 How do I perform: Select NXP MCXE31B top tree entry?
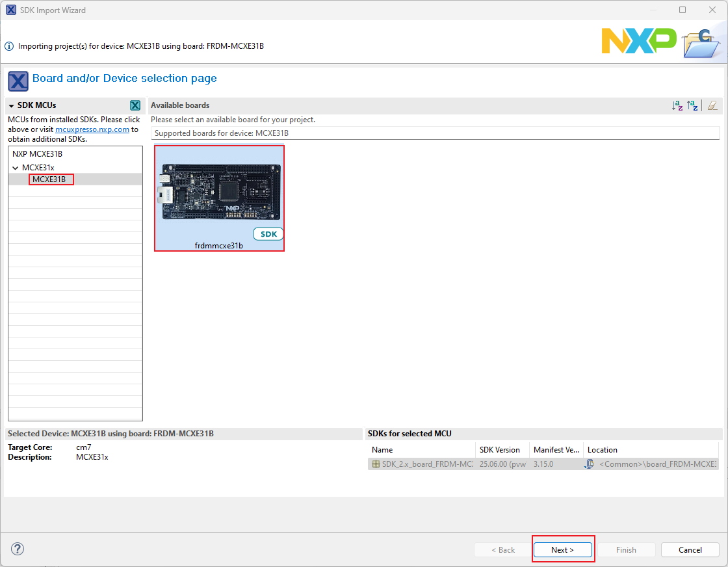click(37, 154)
